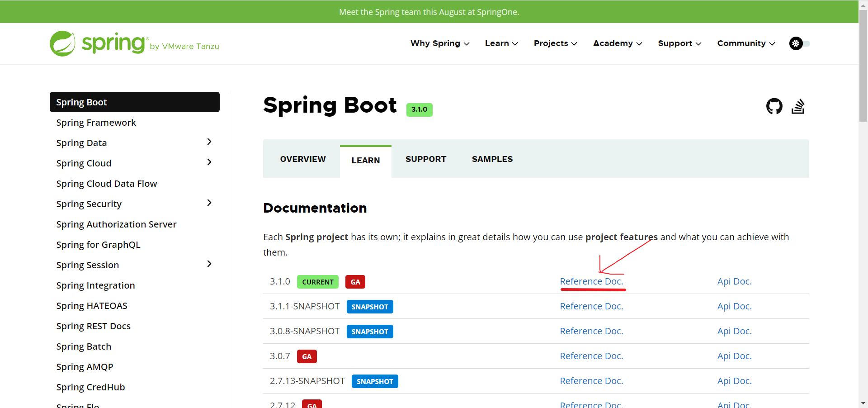868x408 pixels.
Task: Expand the Academy navigation menu
Action: 618,43
